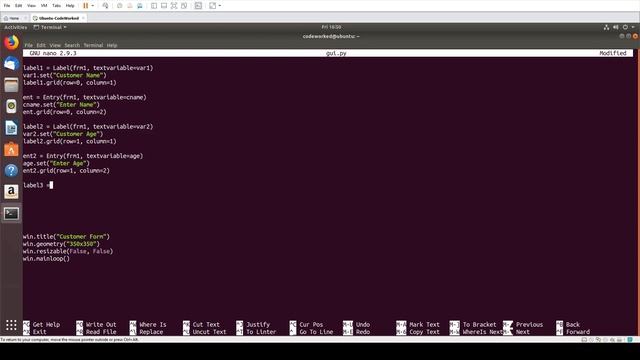Open the Terminal app menu dropdown

point(50,27)
